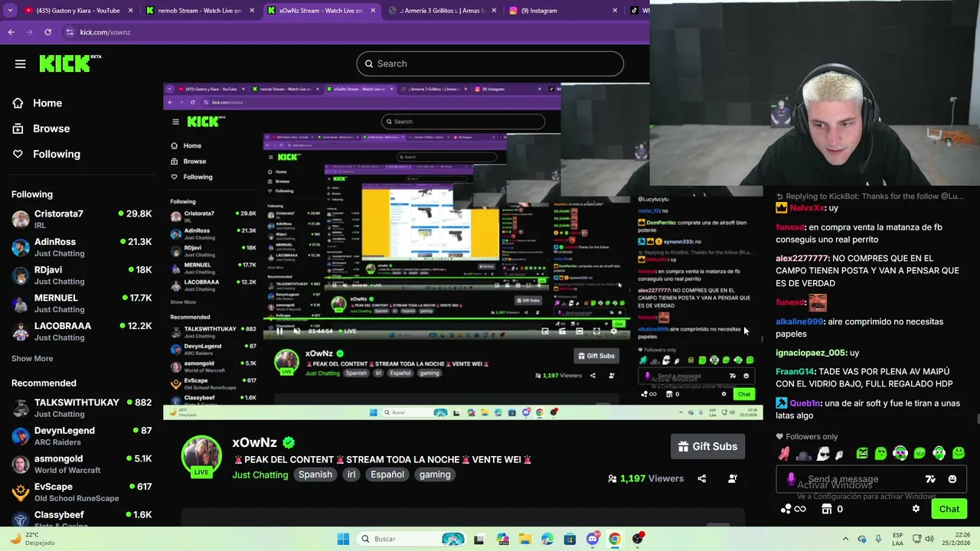Click the purple microphone icon in chat box

pyautogui.click(x=791, y=479)
